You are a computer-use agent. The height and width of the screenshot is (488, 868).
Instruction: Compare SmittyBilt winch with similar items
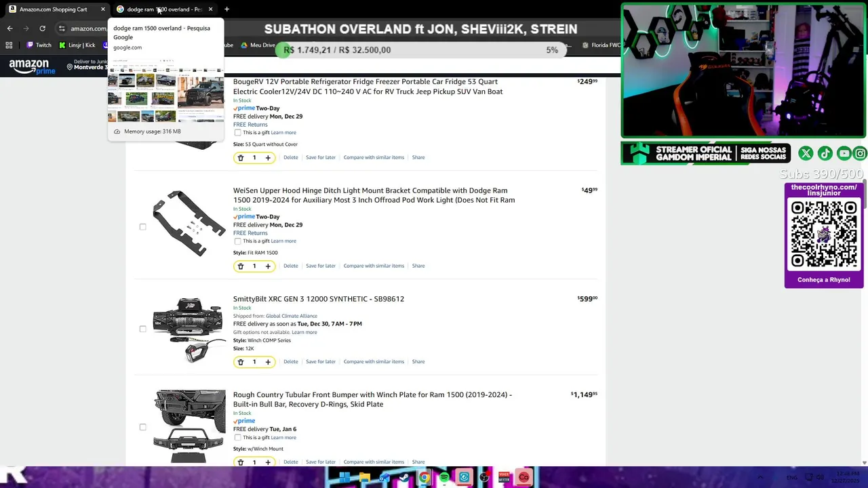click(x=374, y=361)
